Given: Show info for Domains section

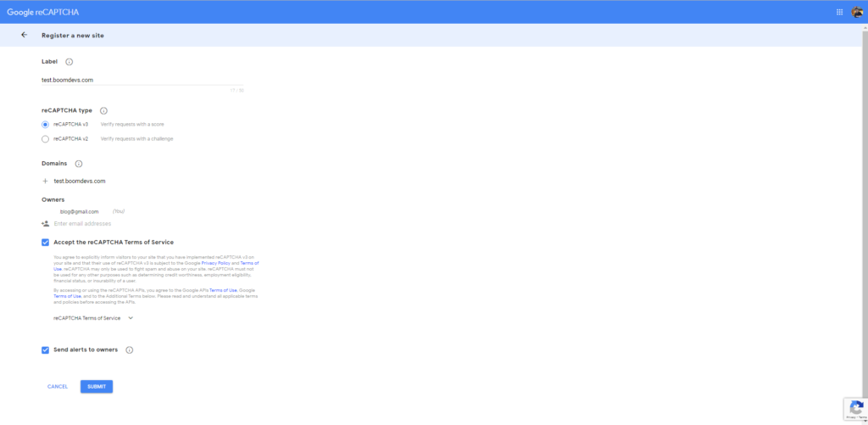Looking at the screenshot, I should pos(79,164).
